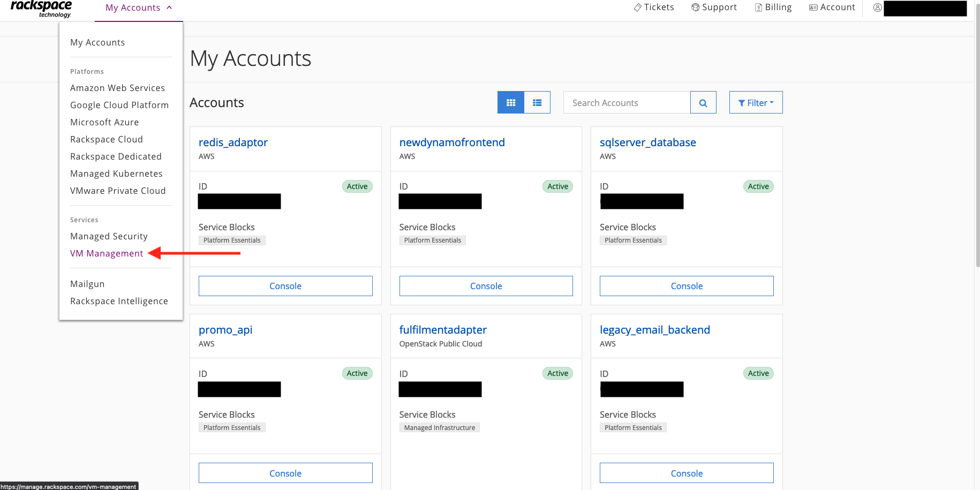
Task: Choose Amazon Web Services from Platforms
Action: click(117, 87)
